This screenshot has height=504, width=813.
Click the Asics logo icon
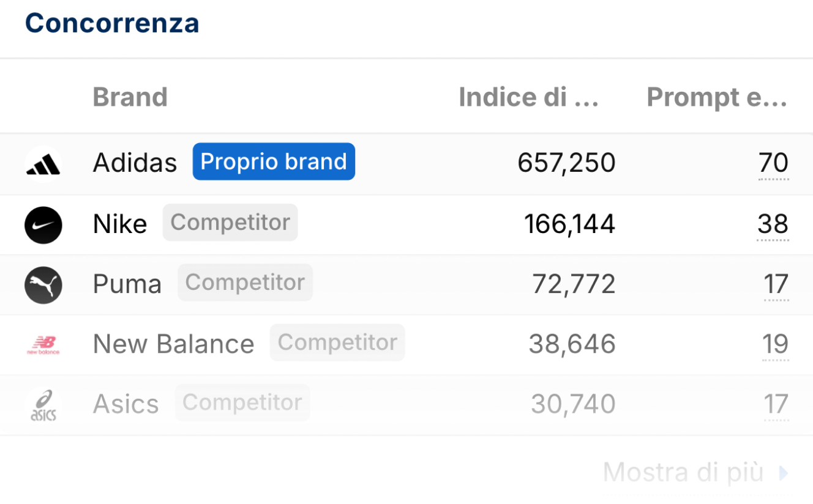43,405
